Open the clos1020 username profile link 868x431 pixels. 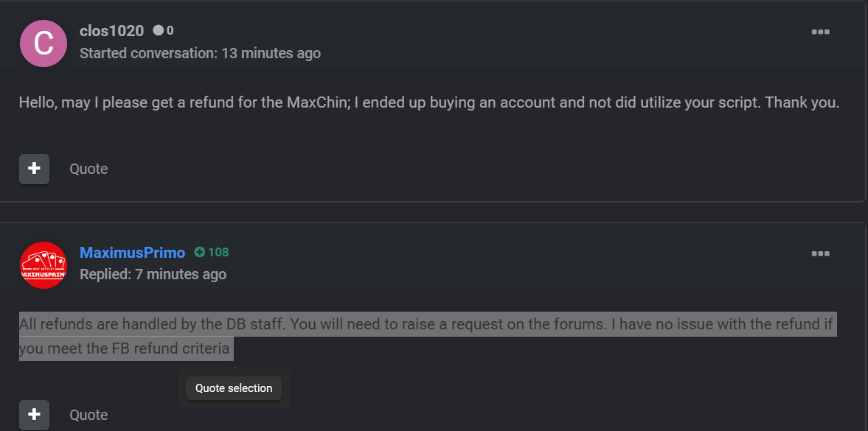[x=112, y=31]
